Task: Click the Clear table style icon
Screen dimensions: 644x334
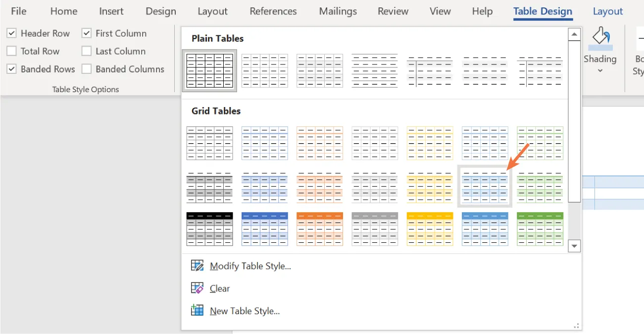Action: point(197,288)
